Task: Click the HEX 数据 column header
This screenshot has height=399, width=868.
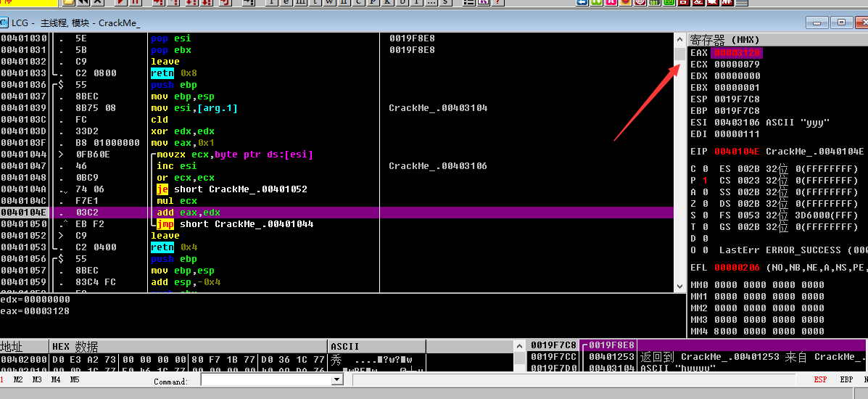Action: pos(189,346)
